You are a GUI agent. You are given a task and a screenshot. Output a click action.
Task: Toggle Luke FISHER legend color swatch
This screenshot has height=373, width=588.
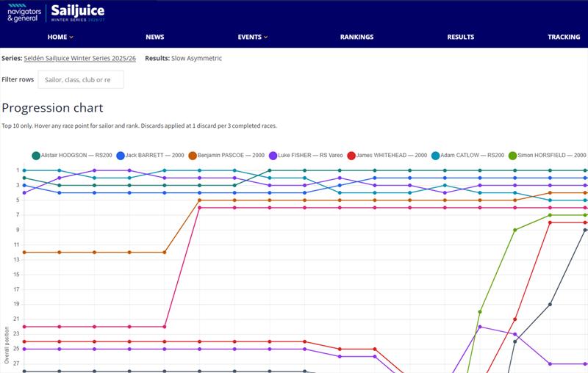click(x=273, y=156)
